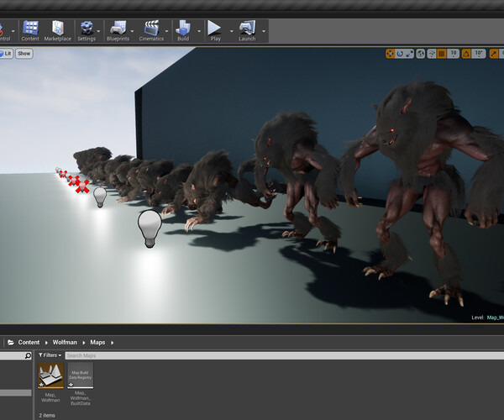Toggle surface snapping in viewport

tap(432, 54)
